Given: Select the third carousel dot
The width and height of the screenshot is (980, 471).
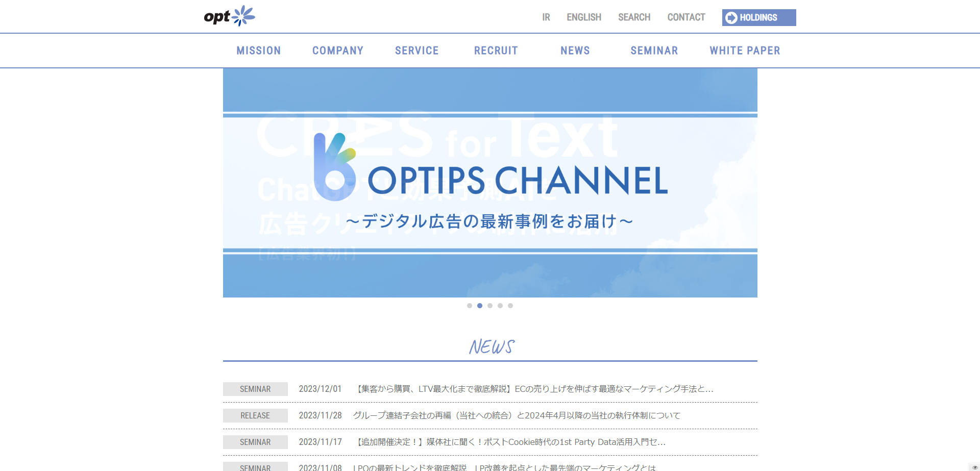Looking at the screenshot, I should click(490, 306).
